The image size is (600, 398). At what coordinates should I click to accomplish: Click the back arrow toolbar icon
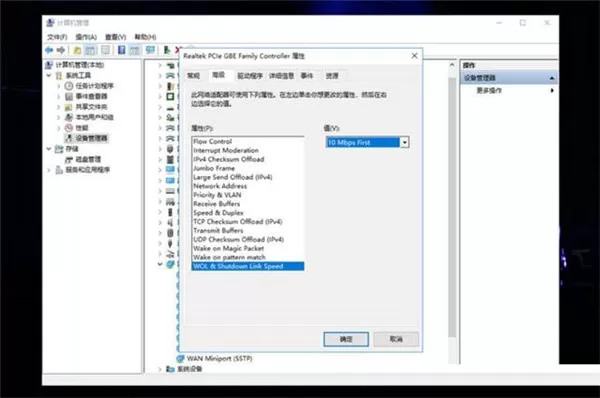pyautogui.click(x=49, y=50)
